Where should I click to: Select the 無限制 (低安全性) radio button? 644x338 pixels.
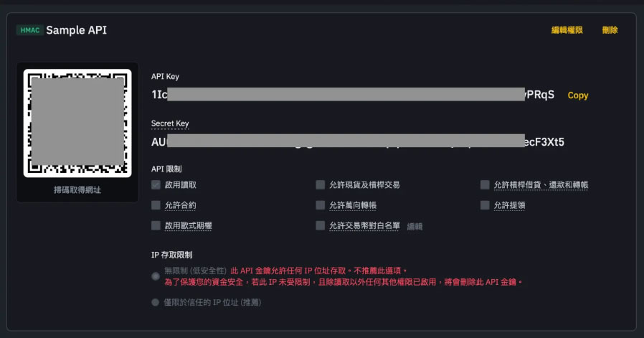tap(156, 276)
